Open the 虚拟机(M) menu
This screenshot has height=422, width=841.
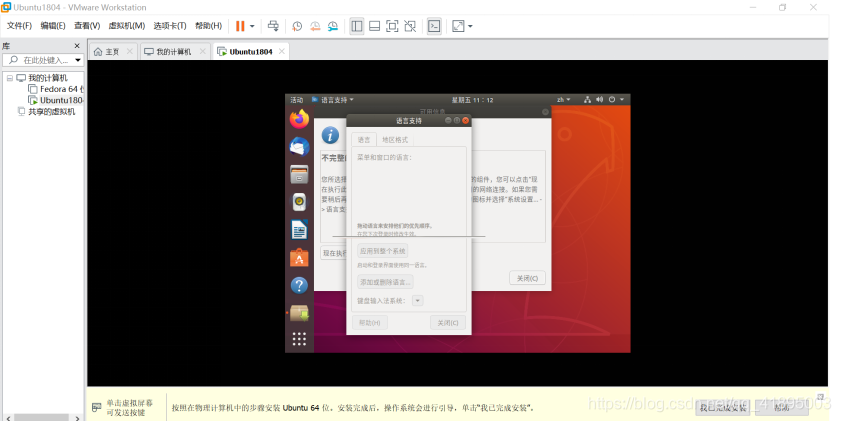pyautogui.click(x=127, y=26)
